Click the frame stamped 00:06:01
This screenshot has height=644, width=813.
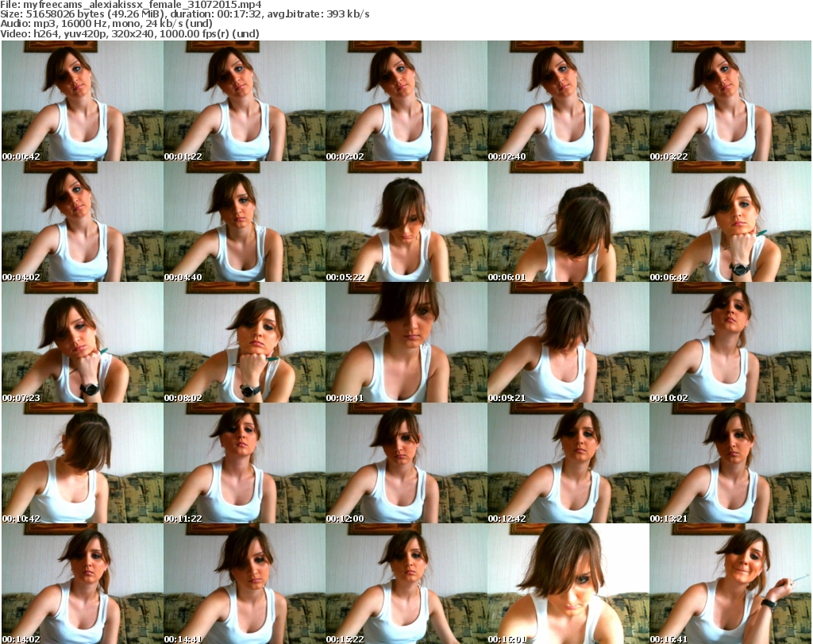point(568,222)
